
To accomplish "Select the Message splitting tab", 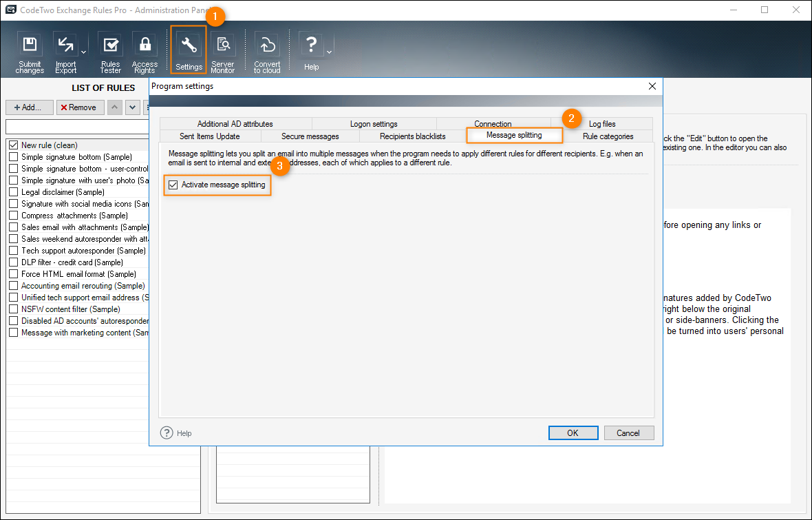I will point(514,135).
